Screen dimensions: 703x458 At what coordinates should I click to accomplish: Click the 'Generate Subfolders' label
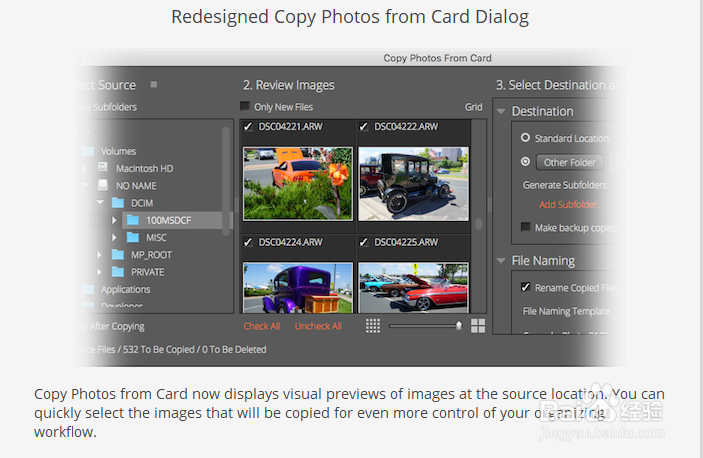point(564,185)
